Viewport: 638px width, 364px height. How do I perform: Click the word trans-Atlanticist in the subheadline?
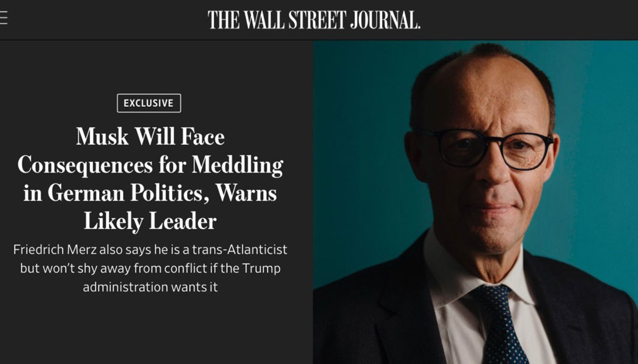[x=239, y=249]
